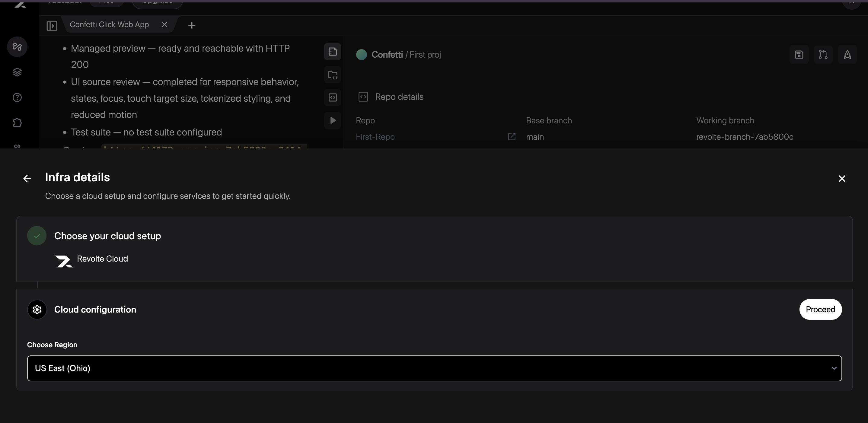Image resolution: width=868 pixels, height=423 pixels.
Task: Click the save disk icon
Action: coord(799,55)
